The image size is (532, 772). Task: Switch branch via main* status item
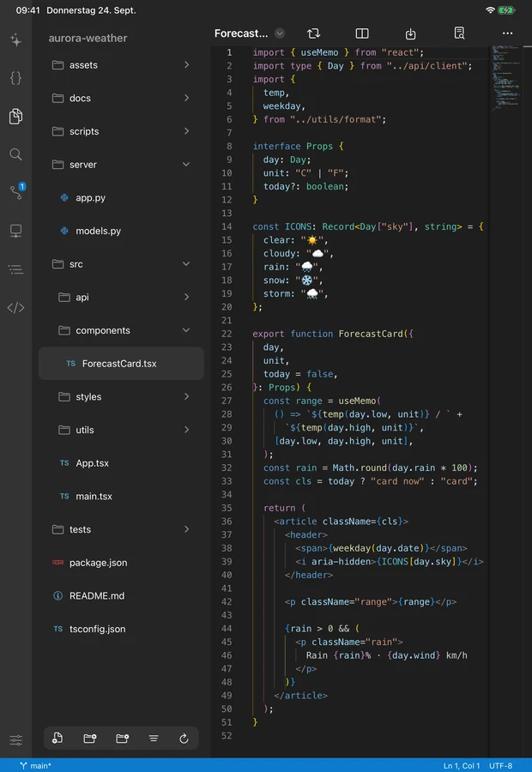coord(35,766)
